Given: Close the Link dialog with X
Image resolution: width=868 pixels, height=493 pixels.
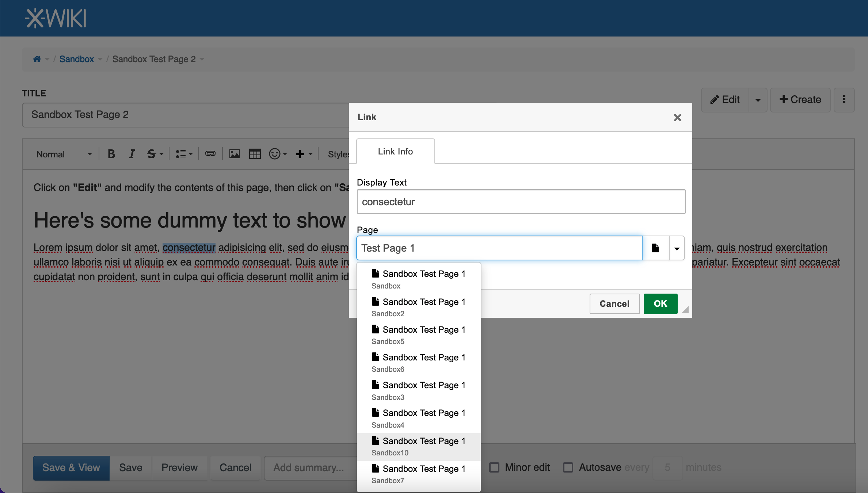Looking at the screenshot, I should 677,118.
